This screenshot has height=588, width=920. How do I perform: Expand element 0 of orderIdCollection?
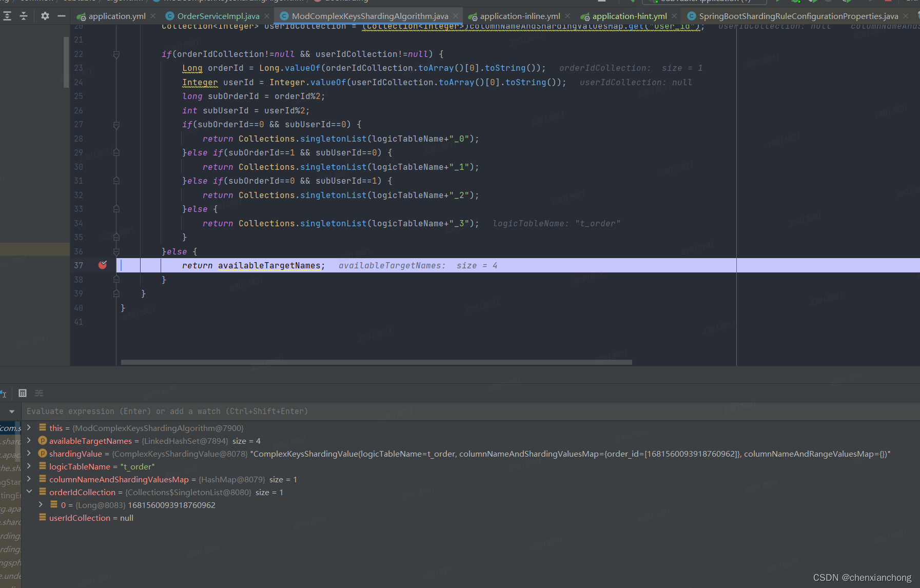(41, 505)
